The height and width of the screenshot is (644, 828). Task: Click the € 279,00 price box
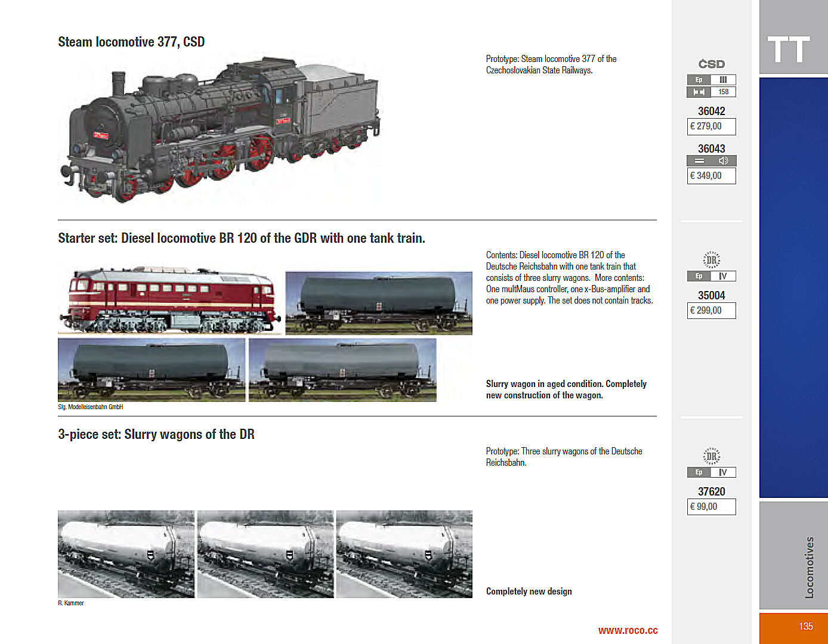[711, 126]
